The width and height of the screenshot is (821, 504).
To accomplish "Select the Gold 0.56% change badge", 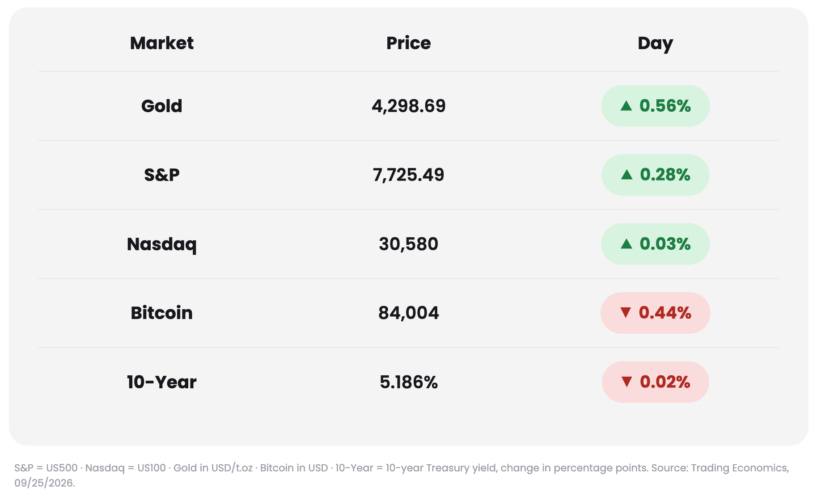I will [x=655, y=106].
